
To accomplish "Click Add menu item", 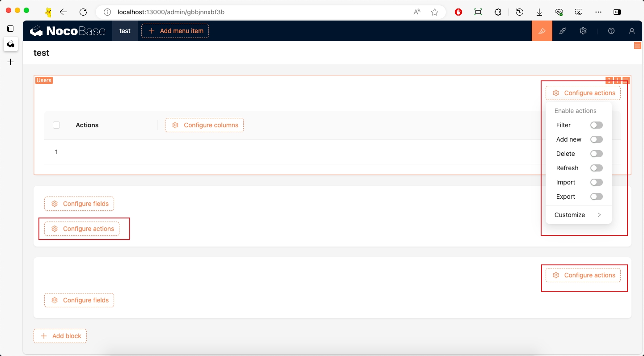I will pos(175,31).
